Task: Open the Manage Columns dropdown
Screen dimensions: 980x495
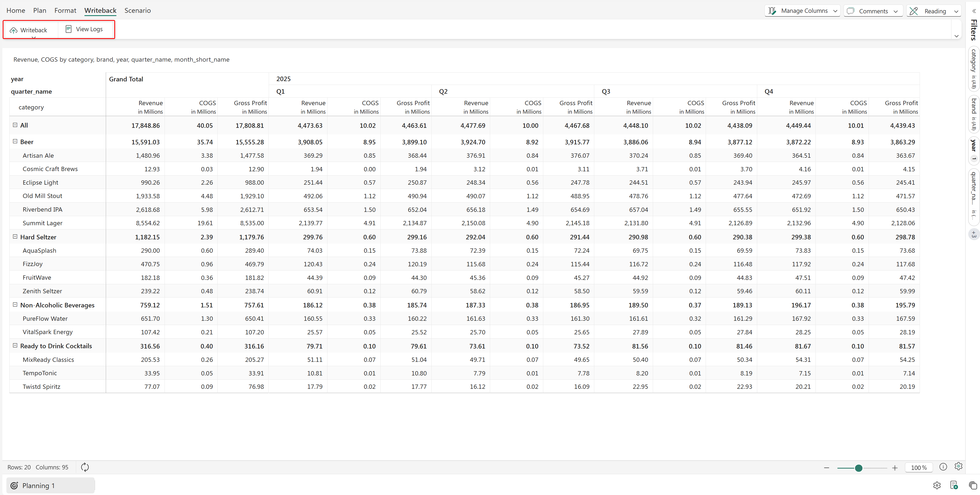Action: (x=802, y=11)
